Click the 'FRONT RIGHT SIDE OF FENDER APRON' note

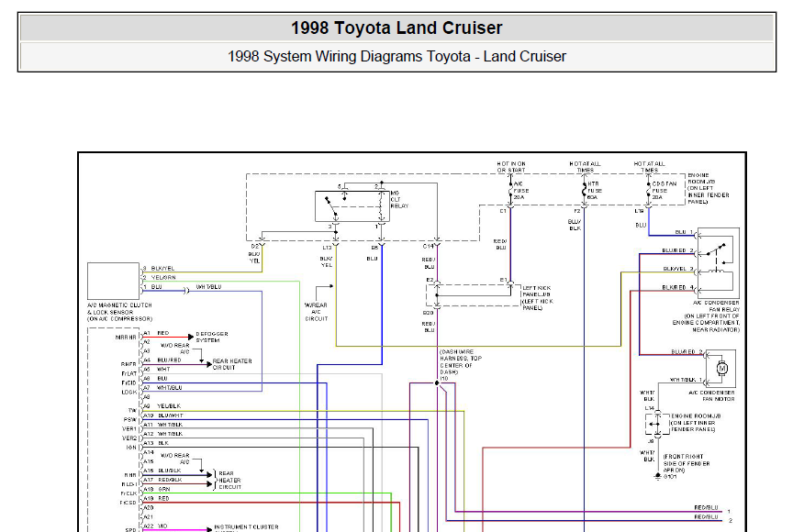(687, 463)
